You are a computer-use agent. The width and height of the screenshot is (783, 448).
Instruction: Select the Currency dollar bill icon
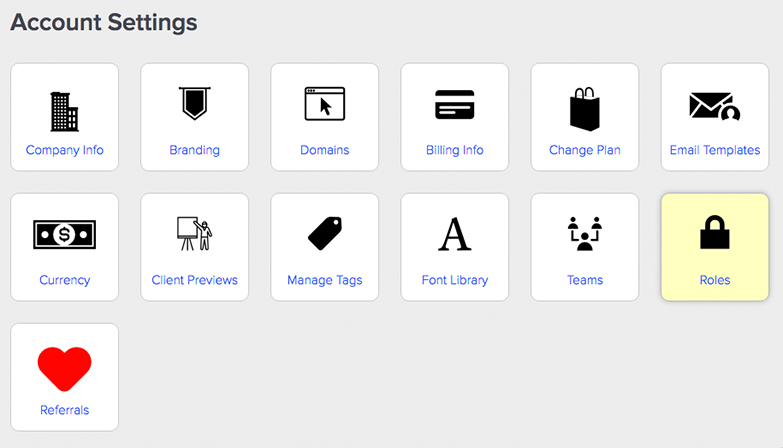click(x=64, y=234)
